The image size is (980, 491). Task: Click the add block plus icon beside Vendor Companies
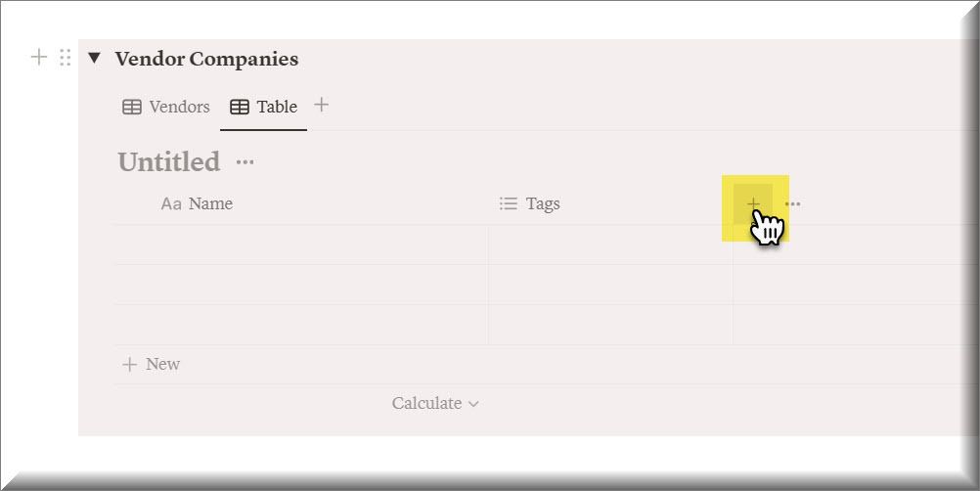click(x=39, y=58)
